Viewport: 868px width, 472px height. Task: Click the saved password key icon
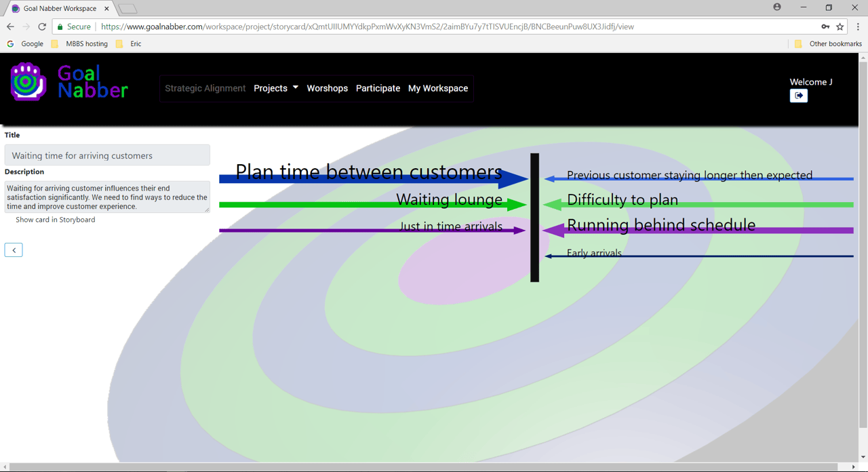coord(825,26)
